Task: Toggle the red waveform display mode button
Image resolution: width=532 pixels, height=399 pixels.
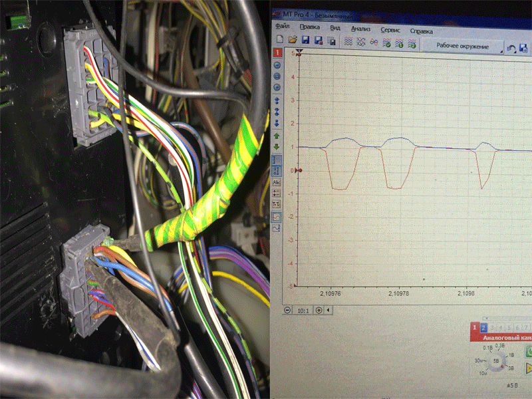Action: [x=277, y=217]
